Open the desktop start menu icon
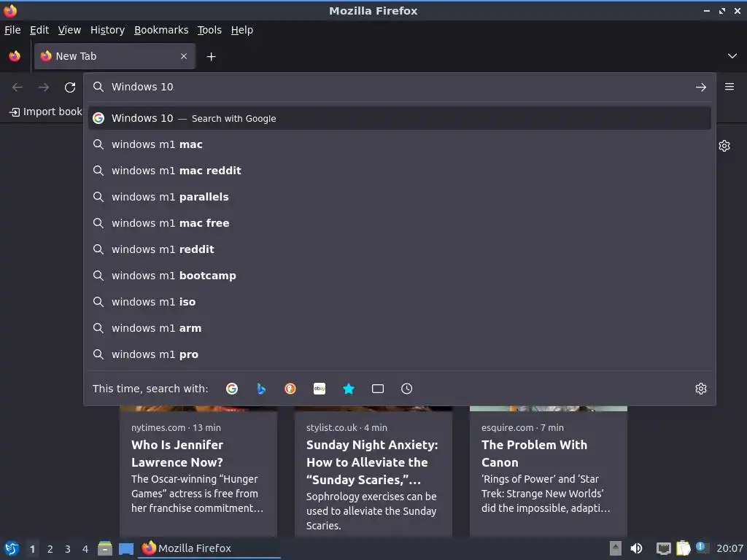This screenshot has height=560, width=747. coord(12,548)
